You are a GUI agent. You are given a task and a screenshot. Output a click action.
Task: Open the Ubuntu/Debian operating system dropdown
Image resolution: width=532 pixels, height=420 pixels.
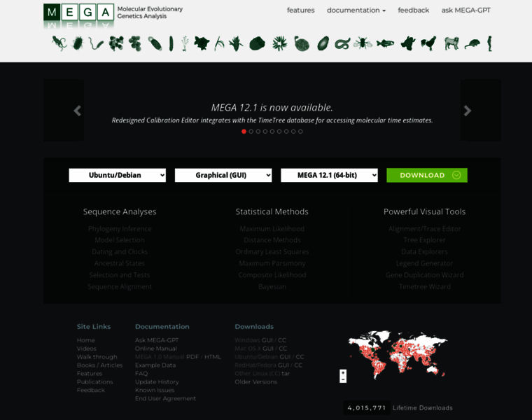[118, 175]
